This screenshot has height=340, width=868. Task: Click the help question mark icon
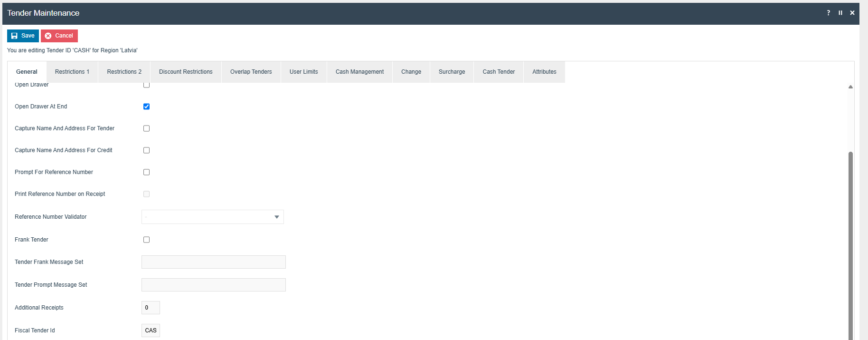[828, 13]
